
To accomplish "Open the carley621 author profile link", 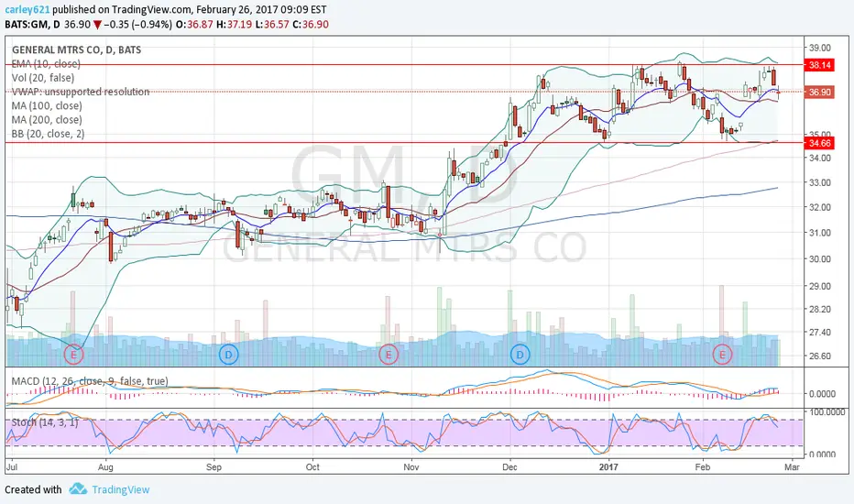I will (x=27, y=9).
